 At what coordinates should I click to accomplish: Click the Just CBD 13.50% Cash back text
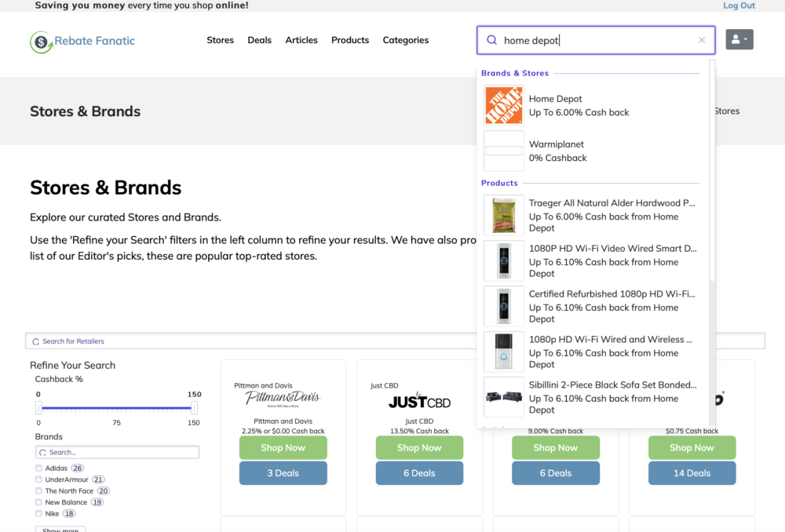point(419,431)
